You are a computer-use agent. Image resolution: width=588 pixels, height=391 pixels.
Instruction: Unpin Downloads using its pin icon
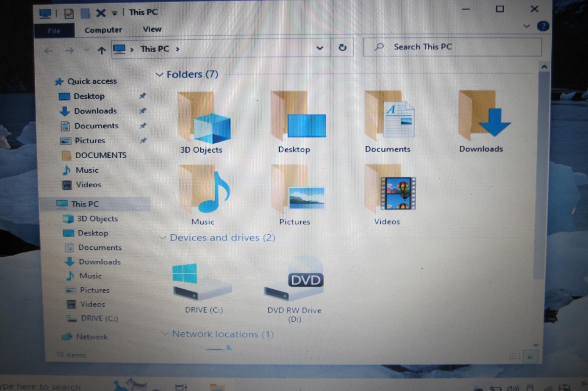click(143, 111)
